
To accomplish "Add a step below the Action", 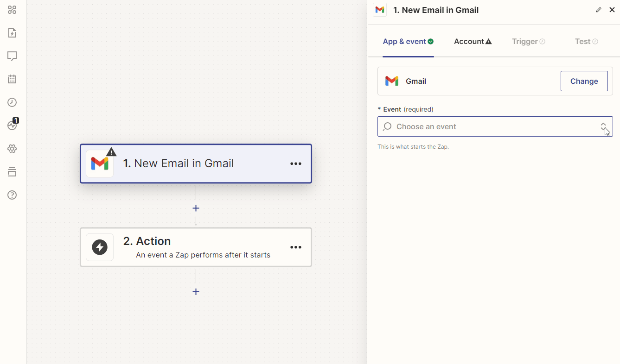I will pyautogui.click(x=196, y=292).
